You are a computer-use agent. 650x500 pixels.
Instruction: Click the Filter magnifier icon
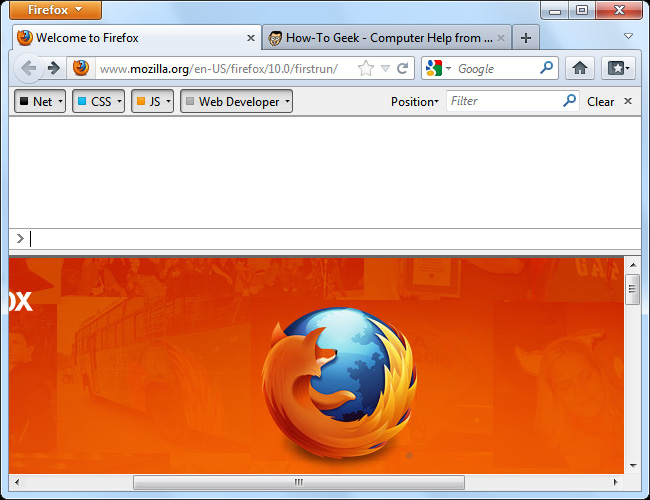(x=570, y=101)
